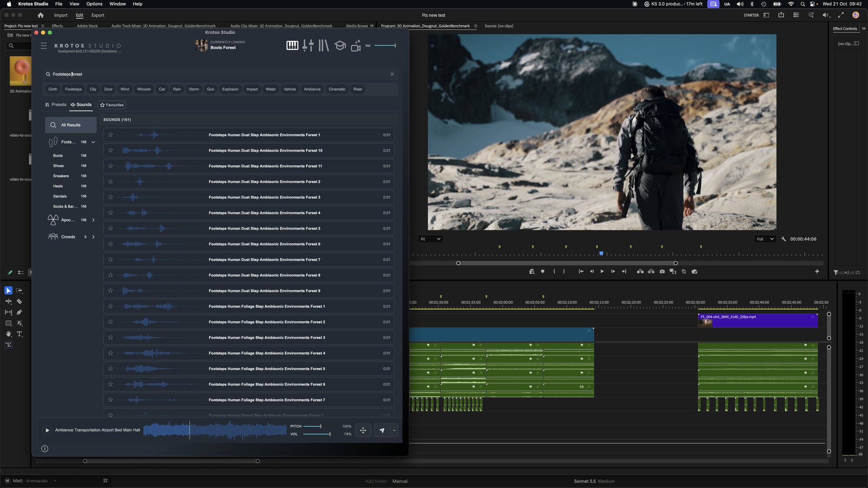Image resolution: width=868 pixels, height=488 pixels.
Task: Open the Krotos Studio hamburger menu
Action: coord(44,46)
